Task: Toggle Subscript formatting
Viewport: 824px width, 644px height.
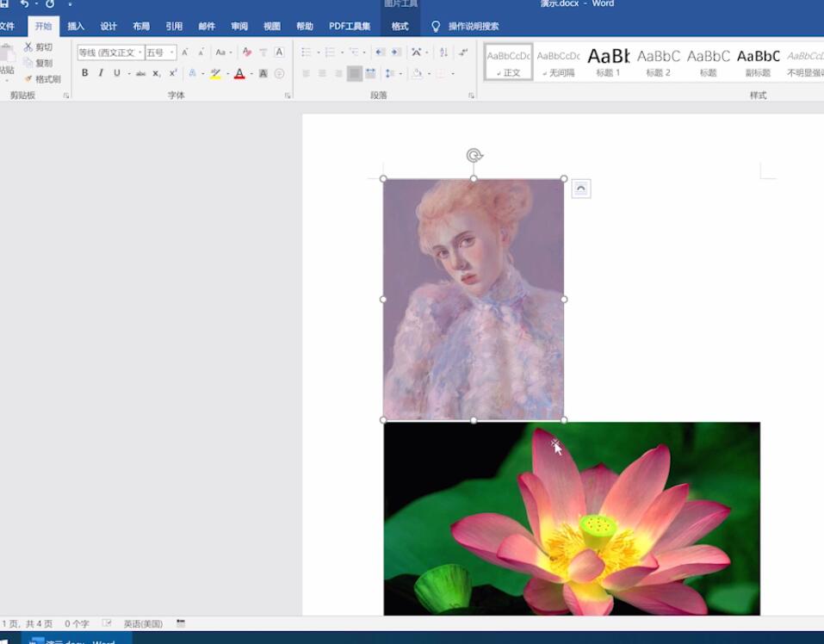Action: pyautogui.click(x=157, y=73)
